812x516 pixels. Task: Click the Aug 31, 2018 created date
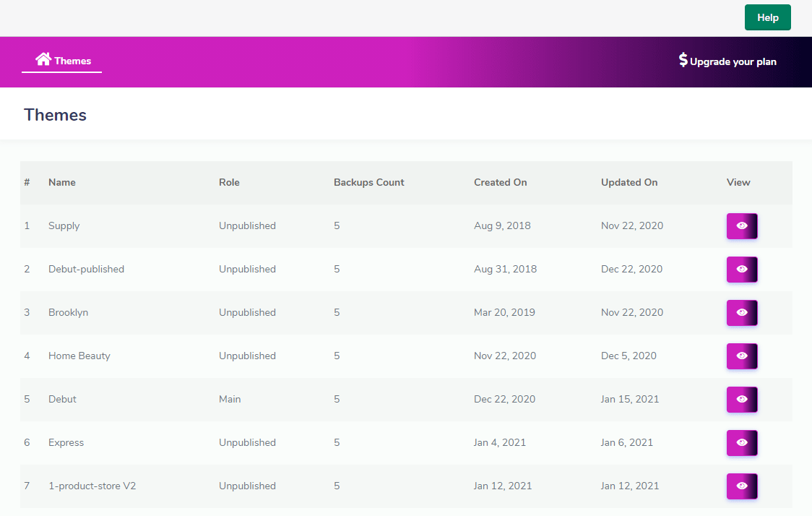tap(506, 270)
